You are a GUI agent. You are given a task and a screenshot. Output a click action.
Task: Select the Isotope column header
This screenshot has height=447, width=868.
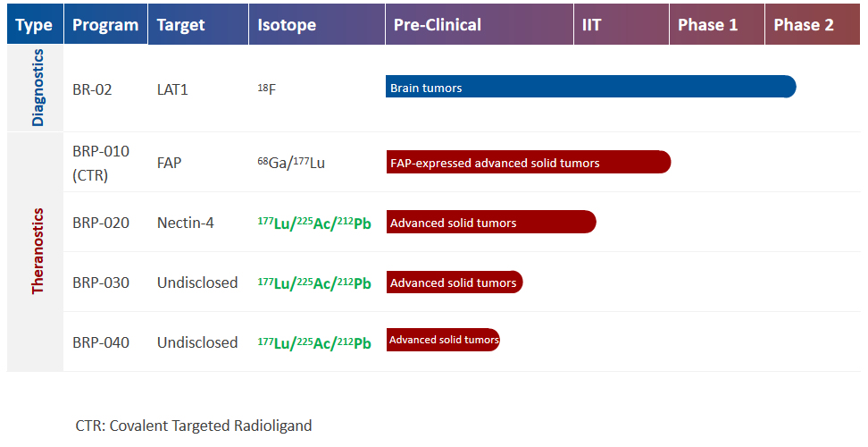point(287,25)
